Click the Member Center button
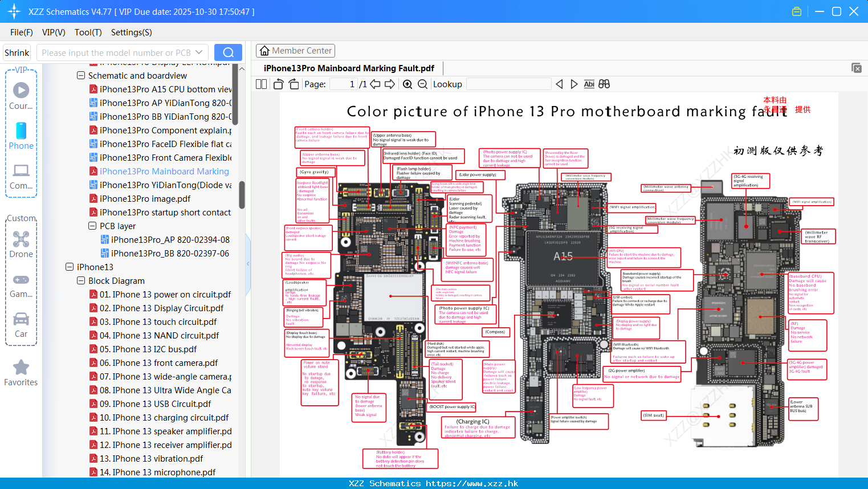868x489 pixels. coord(295,51)
